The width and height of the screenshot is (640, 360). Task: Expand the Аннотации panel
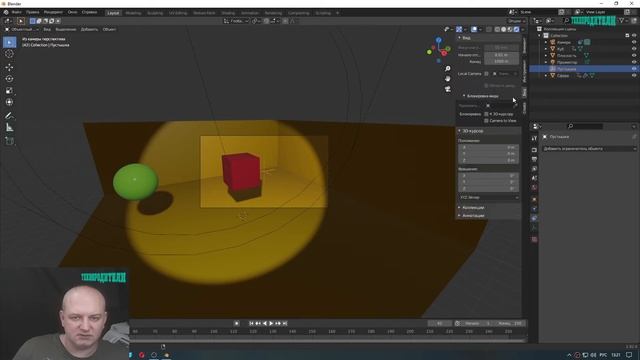(460, 215)
